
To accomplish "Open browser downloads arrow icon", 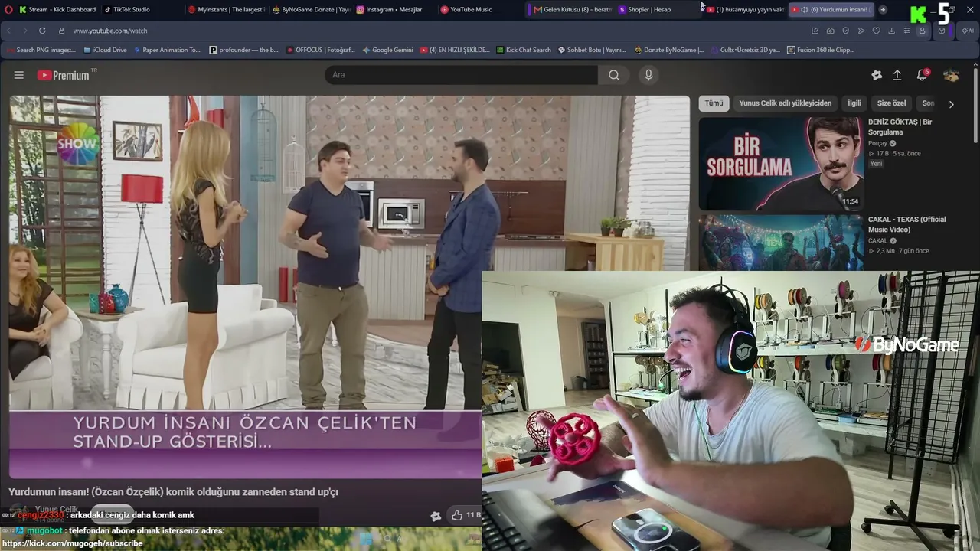I will click(892, 31).
